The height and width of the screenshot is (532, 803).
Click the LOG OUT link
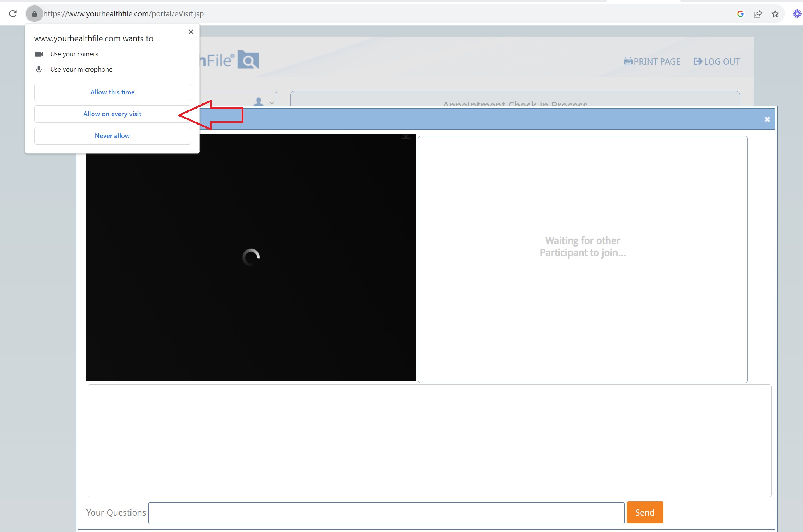(717, 61)
